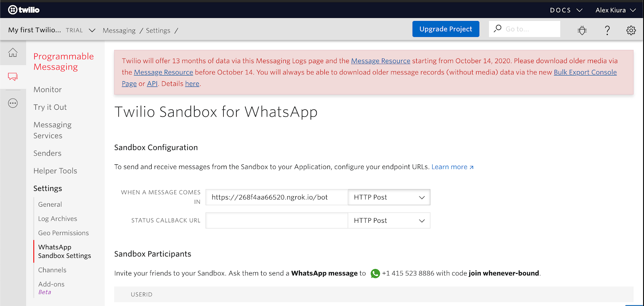Click the USERID column header
The image size is (644, 306).
[x=142, y=295]
